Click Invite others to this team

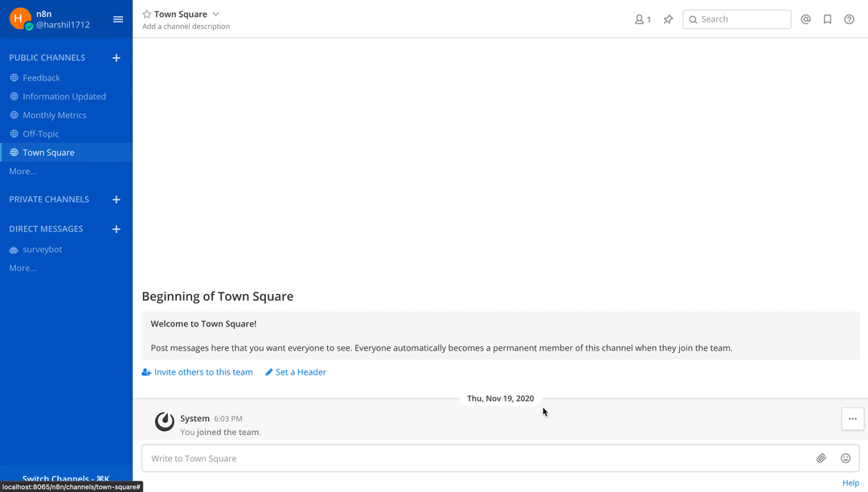203,372
